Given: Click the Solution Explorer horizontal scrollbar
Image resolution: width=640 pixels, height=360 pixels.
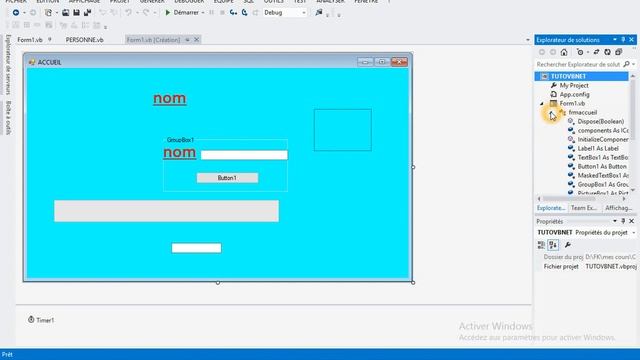Looking at the screenshot, I should pos(569,199).
